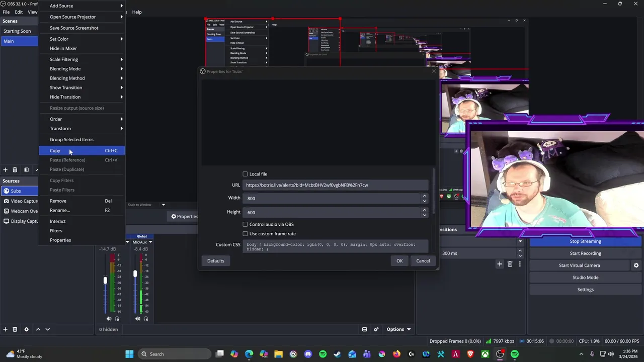Click the Start Recording button

tap(585, 253)
